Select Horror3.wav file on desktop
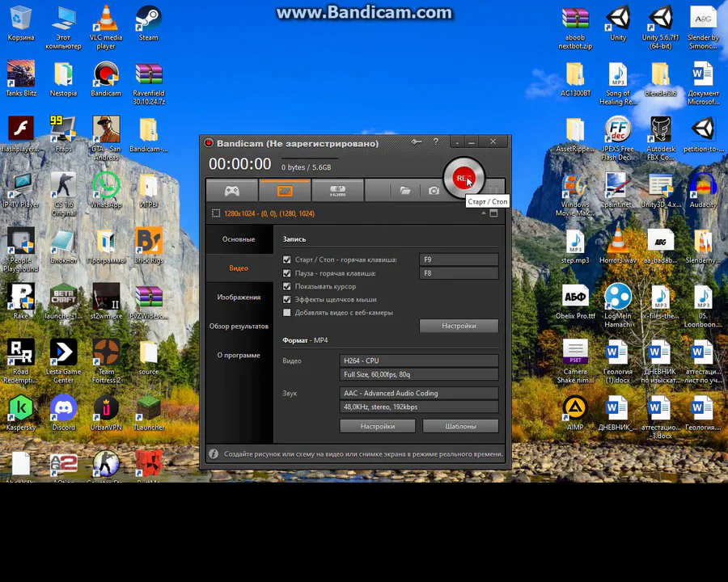The height and width of the screenshot is (582, 728). (x=617, y=246)
